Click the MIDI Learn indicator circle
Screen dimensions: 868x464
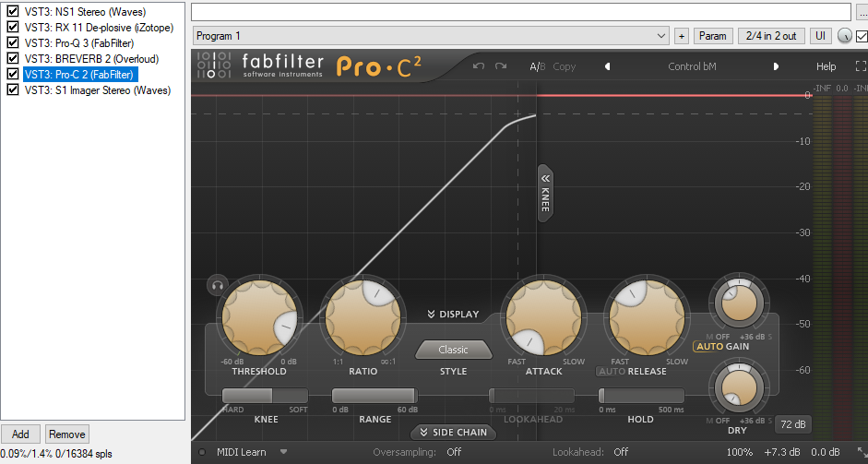coord(202,452)
